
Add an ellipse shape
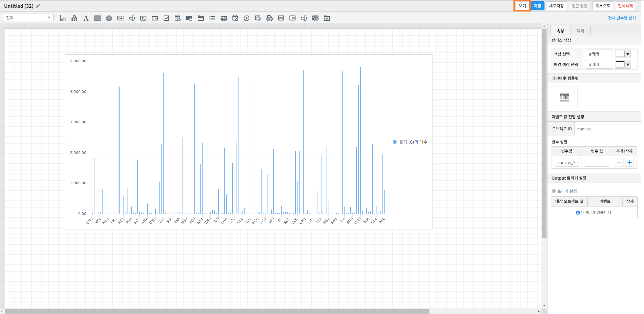109,18
